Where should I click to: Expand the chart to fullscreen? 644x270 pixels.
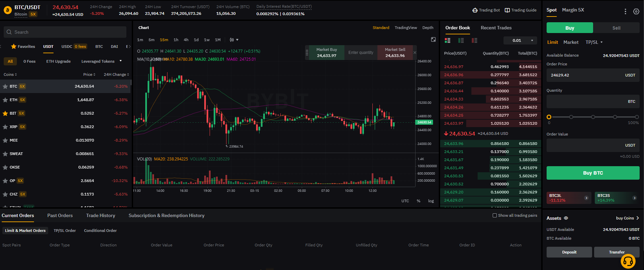click(x=433, y=40)
